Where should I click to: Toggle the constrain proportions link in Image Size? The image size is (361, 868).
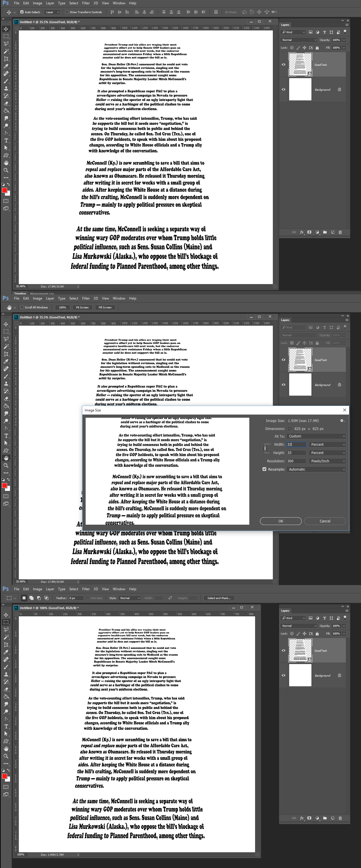(x=265, y=449)
